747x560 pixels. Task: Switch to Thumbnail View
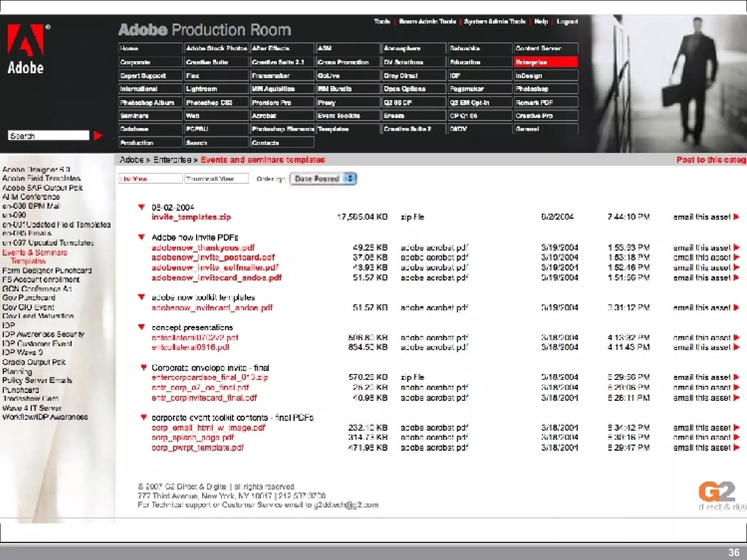pyautogui.click(x=216, y=179)
